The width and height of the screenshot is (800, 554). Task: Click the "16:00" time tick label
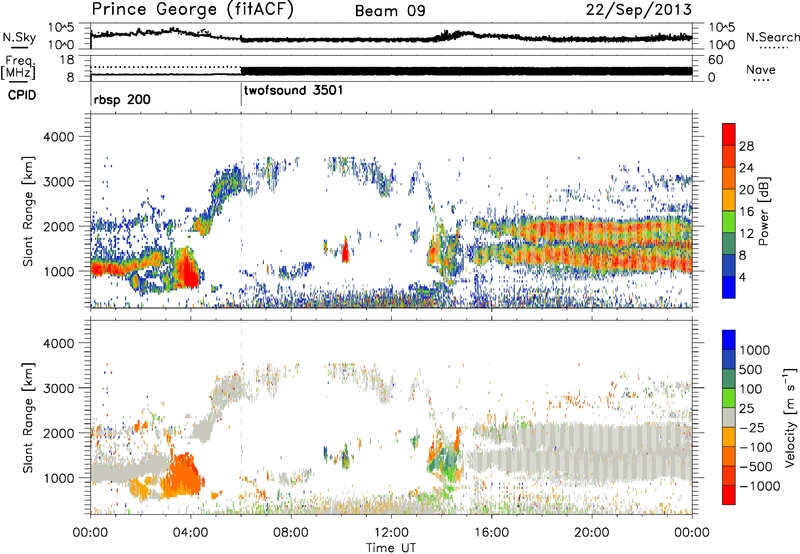point(491,533)
